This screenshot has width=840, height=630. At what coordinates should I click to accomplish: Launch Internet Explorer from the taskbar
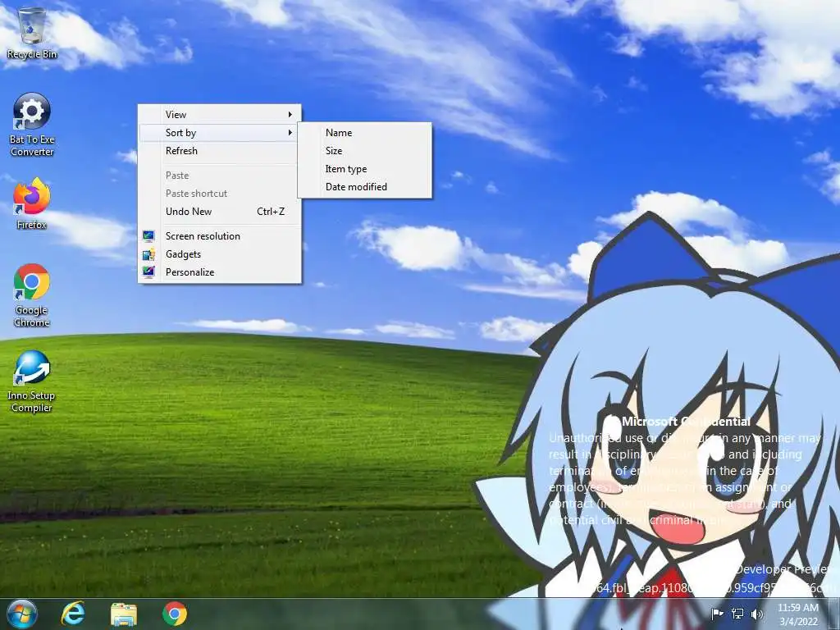pos(73,614)
